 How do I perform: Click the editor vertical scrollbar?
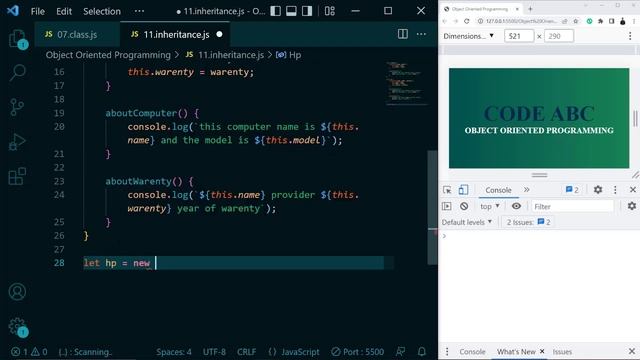432,207
